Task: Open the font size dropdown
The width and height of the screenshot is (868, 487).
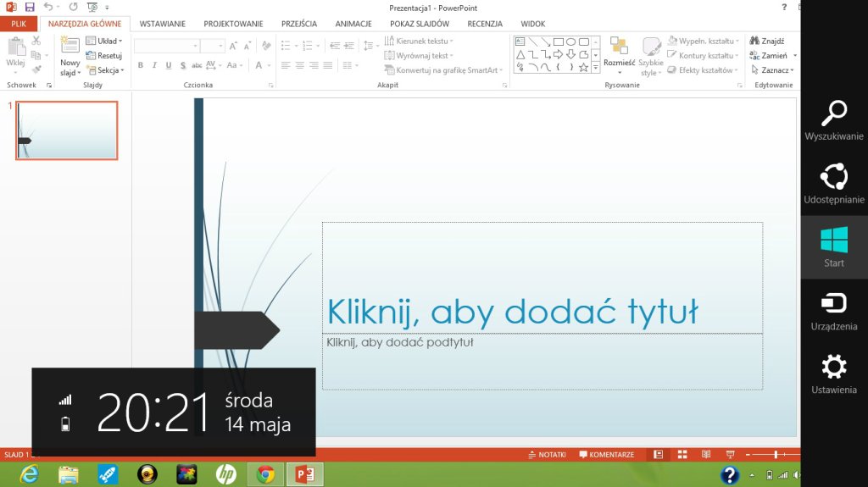Action: click(221, 46)
